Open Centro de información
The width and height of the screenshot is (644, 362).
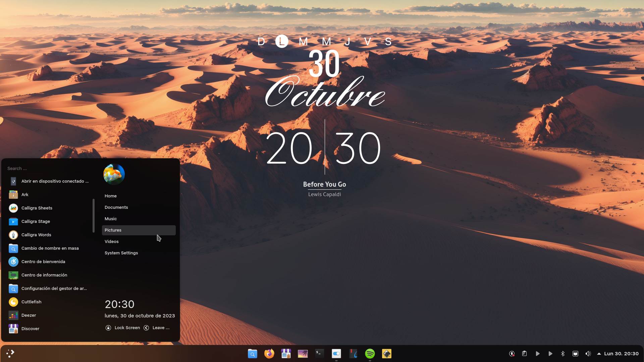pos(50,275)
